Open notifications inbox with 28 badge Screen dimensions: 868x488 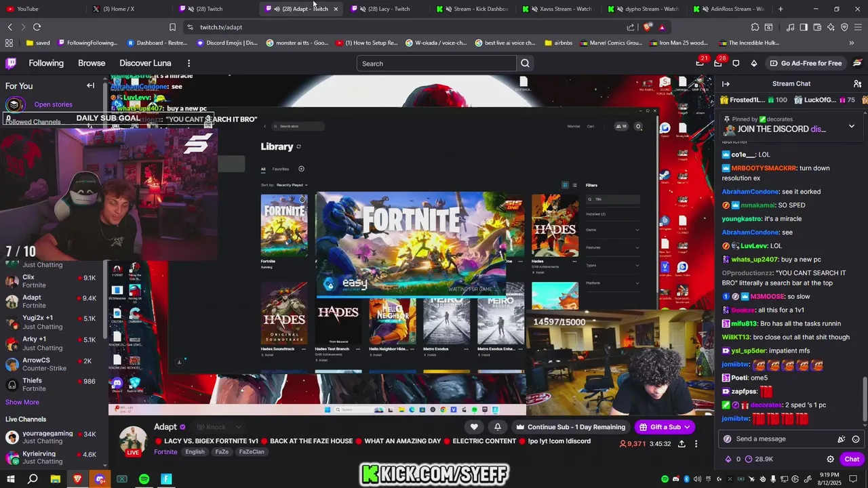click(x=719, y=63)
